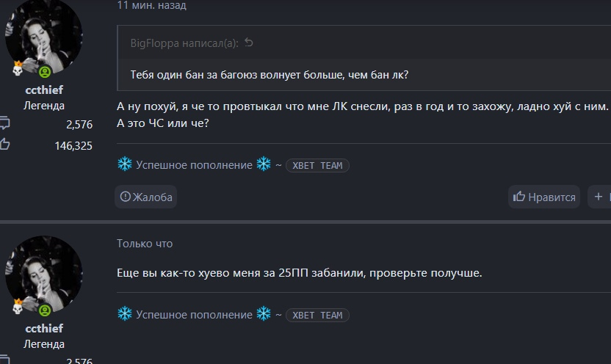Click the likes thumbs-up icon under first profile
Image resolution: width=611 pixels, height=364 pixels.
pyautogui.click(x=4, y=145)
